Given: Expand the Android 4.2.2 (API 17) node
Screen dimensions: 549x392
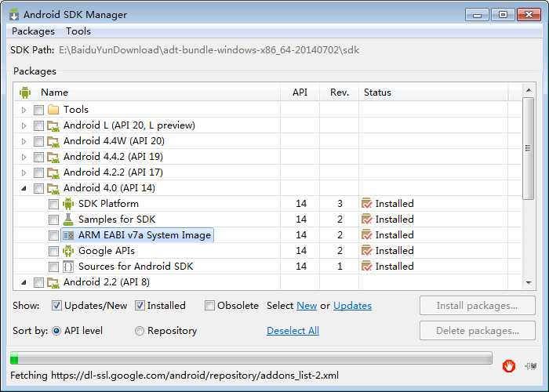Looking at the screenshot, I should [24, 173].
